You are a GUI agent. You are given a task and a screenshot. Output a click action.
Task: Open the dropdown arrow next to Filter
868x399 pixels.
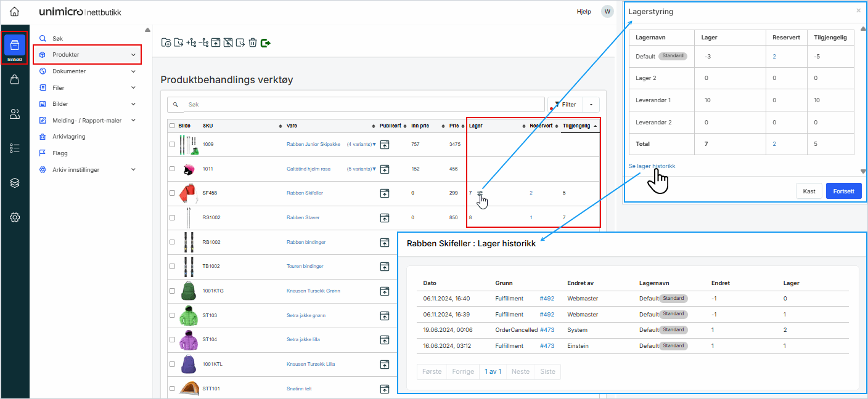click(591, 105)
